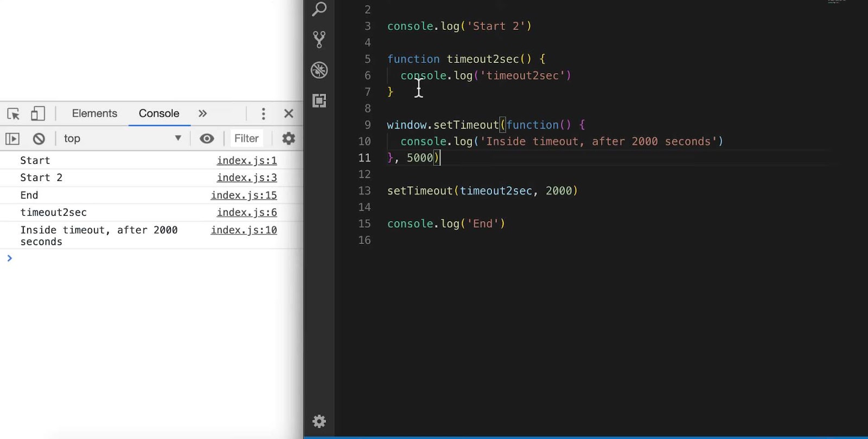Screen dimensions: 868x439
Task: Open the Source Control view
Action: pos(320,39)
